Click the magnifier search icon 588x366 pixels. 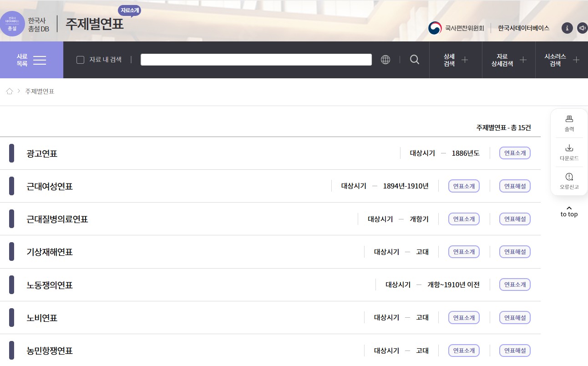click(x=414, y=60)
